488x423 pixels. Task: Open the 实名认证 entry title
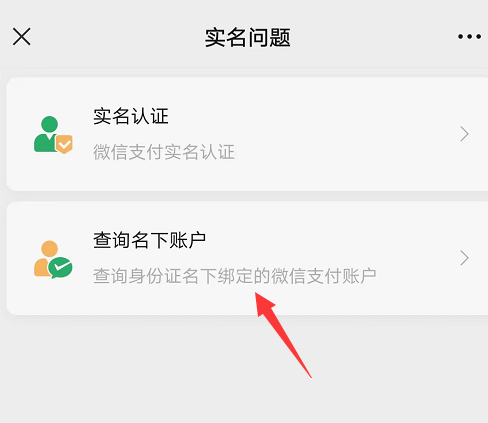pyautogui.click(x=131, y=116)
